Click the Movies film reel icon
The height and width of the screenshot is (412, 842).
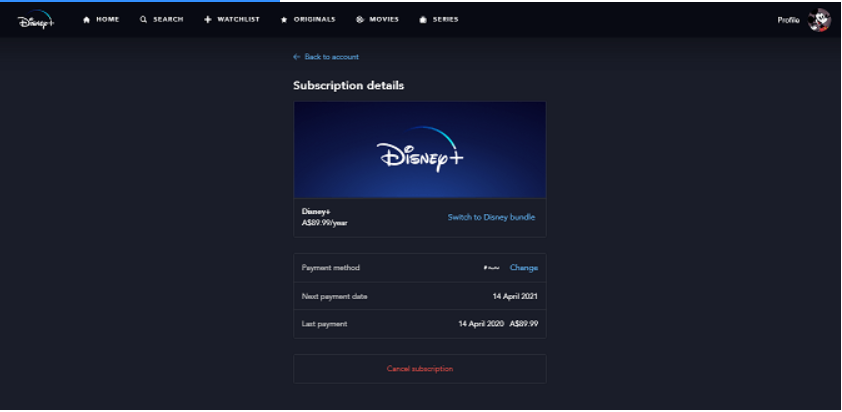pyautogui.click(x=360, y=20)
